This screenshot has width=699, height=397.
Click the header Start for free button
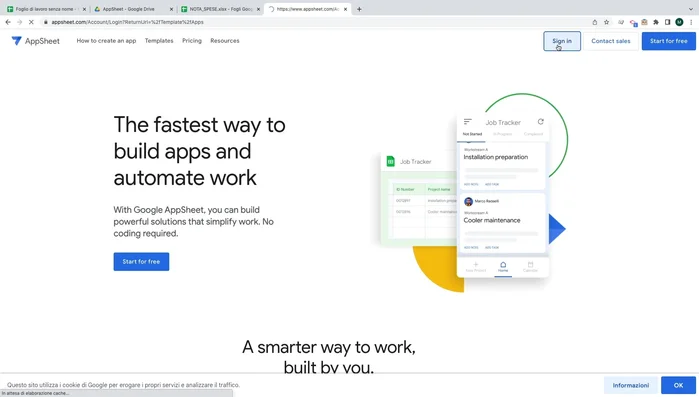pyautogui.click(x=668, y=41)
